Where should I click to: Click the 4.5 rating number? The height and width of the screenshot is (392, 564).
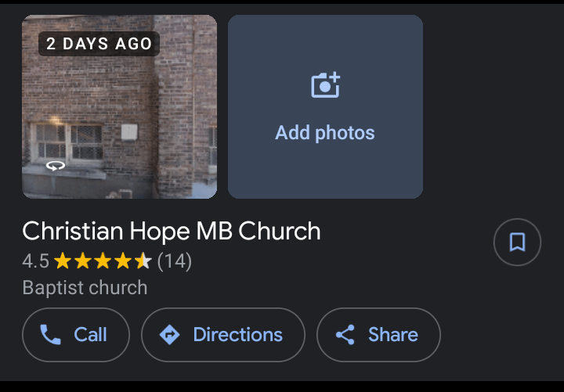(36, 261)
